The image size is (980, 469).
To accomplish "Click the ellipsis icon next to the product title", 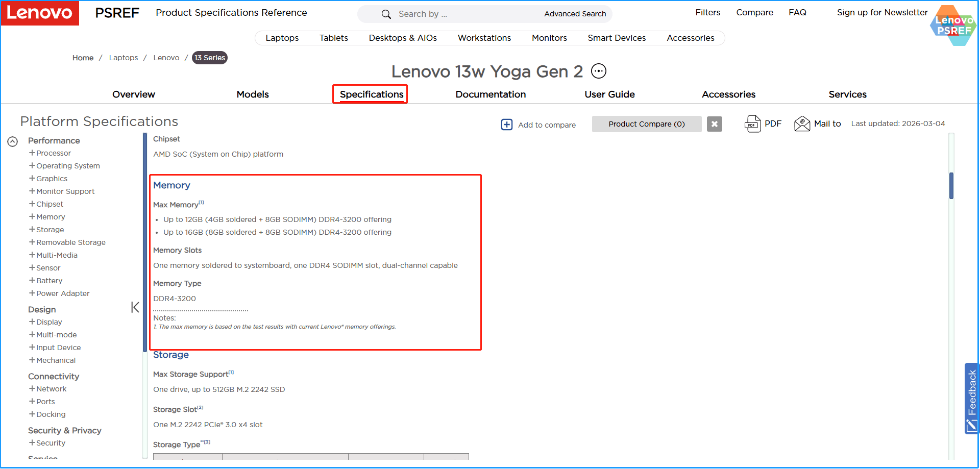I will pos(598,71).
